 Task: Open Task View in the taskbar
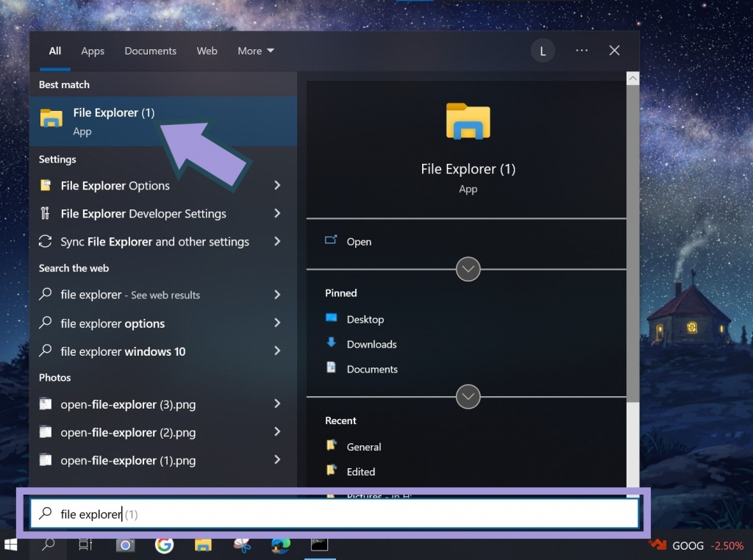click(85, 545)
